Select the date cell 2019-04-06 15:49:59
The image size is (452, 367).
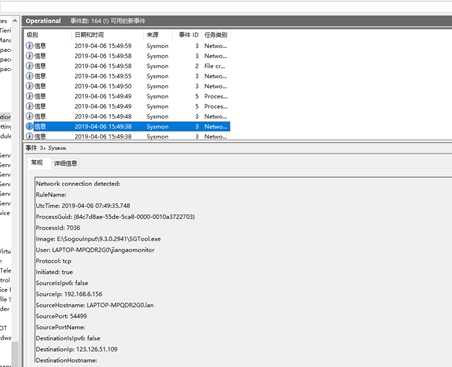coord(103,46)
